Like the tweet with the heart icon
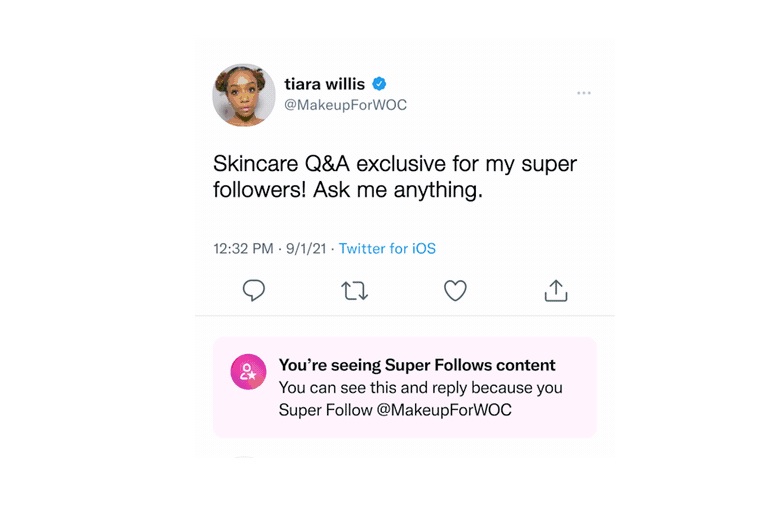The image size is (759, 519). click(x=455, y=290)
